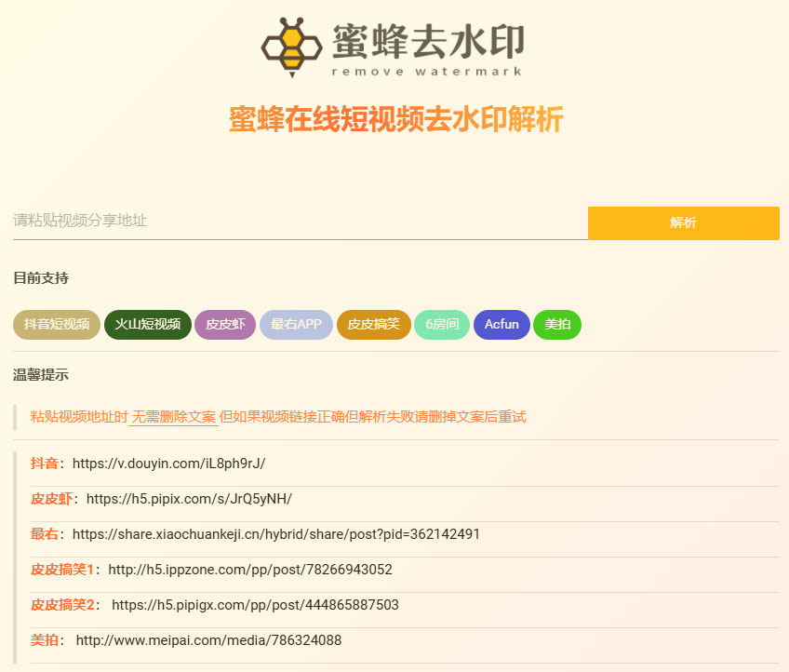Image resolution: width=789 pixels, height=672 pixels.
Task: Focus the video share address input field
Action: coord(300,222)
